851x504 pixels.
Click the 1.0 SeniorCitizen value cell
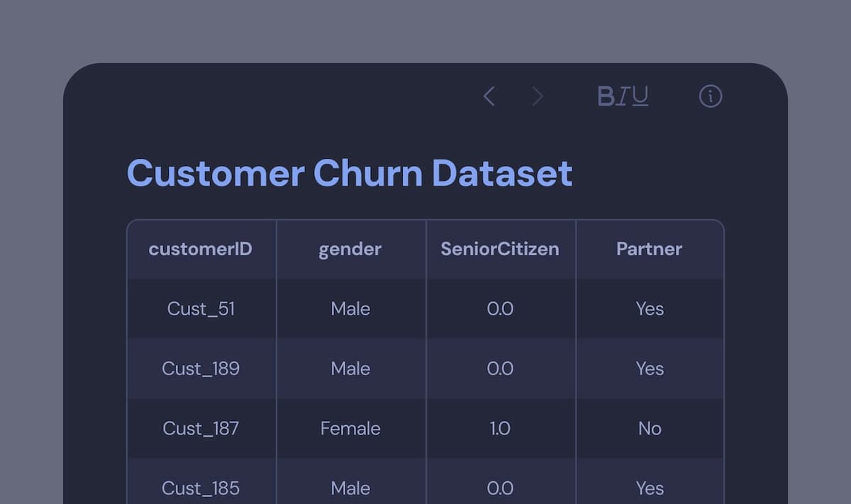point(500,428)
